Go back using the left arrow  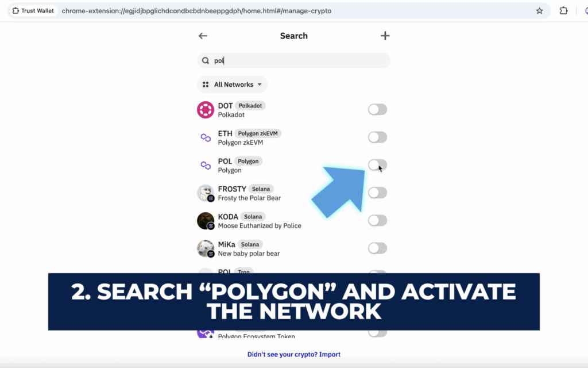click(203, 36)
